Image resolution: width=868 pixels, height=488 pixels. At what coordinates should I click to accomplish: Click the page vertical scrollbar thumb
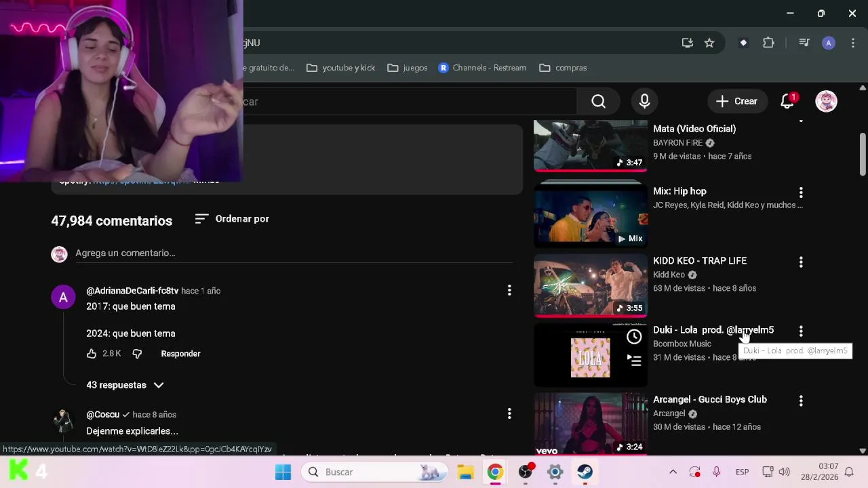(863, 153)
